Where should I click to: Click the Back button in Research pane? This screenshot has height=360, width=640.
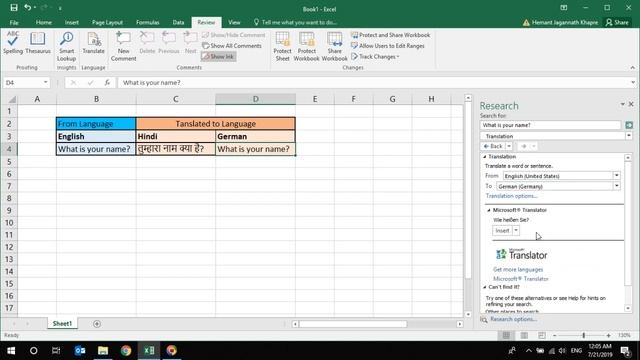point(493,146)
